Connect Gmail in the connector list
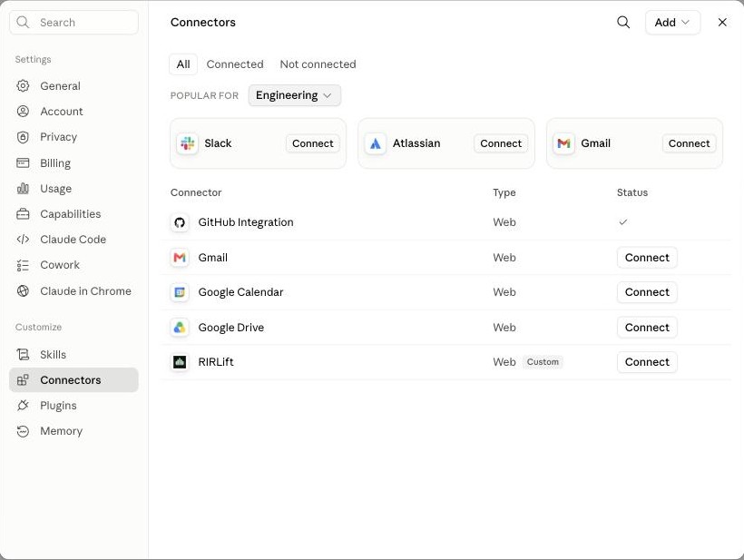The height and width of the screenshot is (560, 744). (647, 258)
